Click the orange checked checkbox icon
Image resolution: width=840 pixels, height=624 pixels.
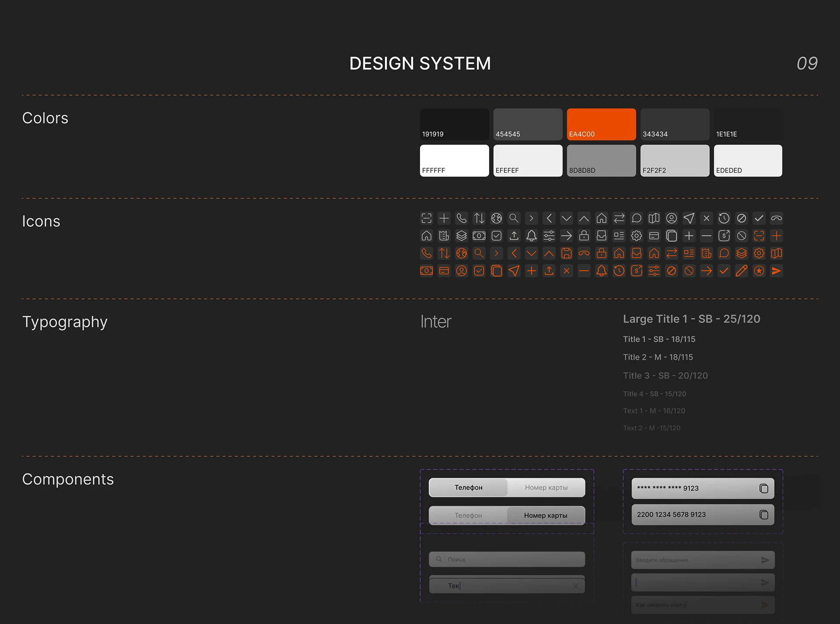(x=479, y=271)
